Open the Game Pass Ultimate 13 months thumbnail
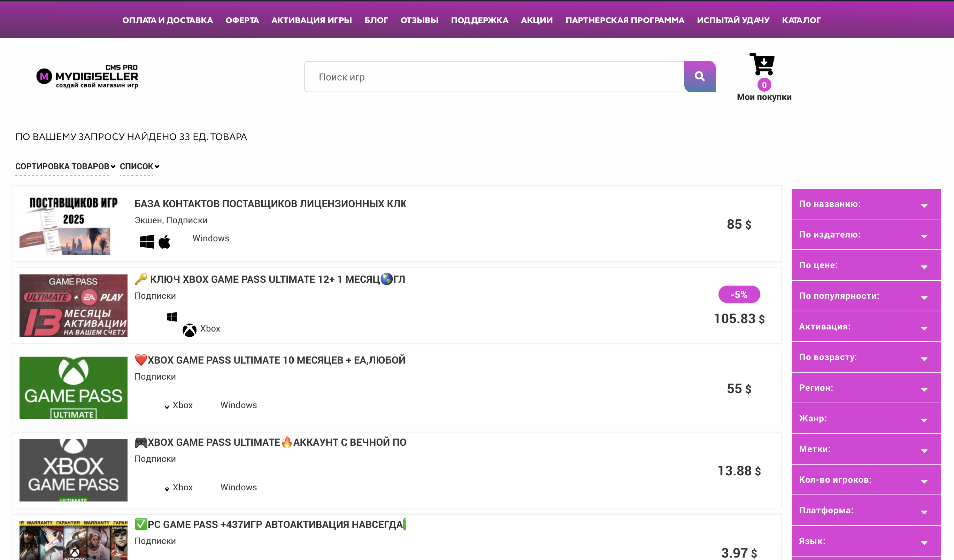The image size is (954, 560). [x=74, y=306]
